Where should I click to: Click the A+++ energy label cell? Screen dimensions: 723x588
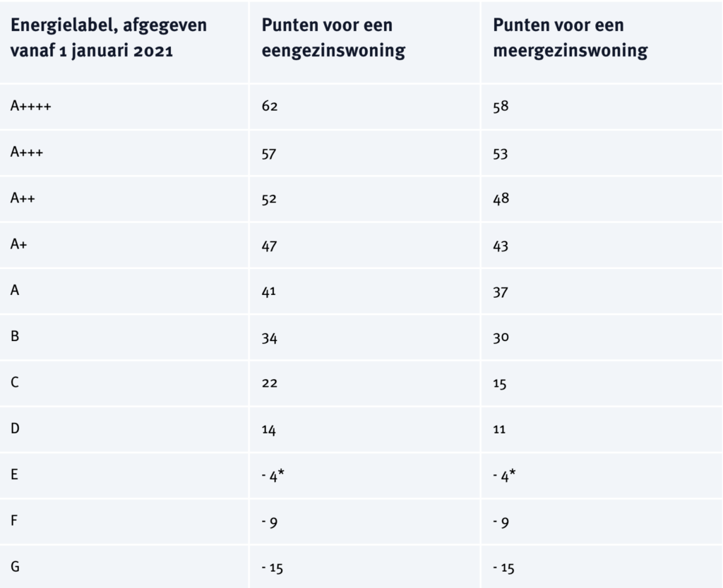[x=28, y=152]
